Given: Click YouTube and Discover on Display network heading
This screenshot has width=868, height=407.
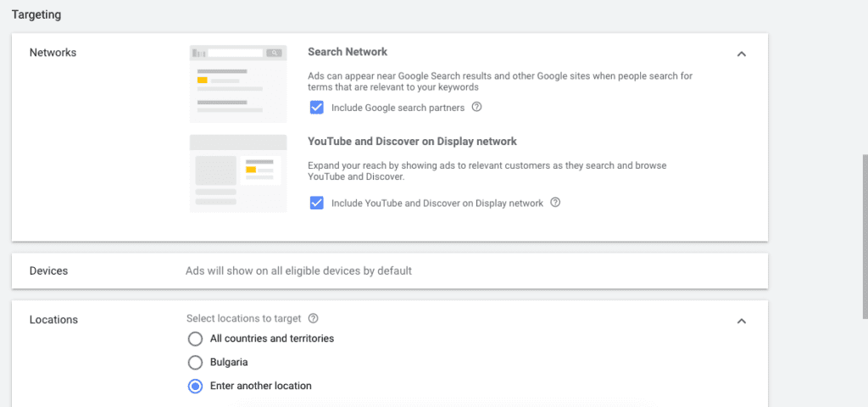Looking at the screenshot, I should pos(412,142).
